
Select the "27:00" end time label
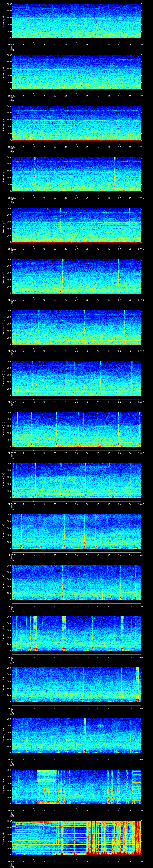(x=141, y=606)
